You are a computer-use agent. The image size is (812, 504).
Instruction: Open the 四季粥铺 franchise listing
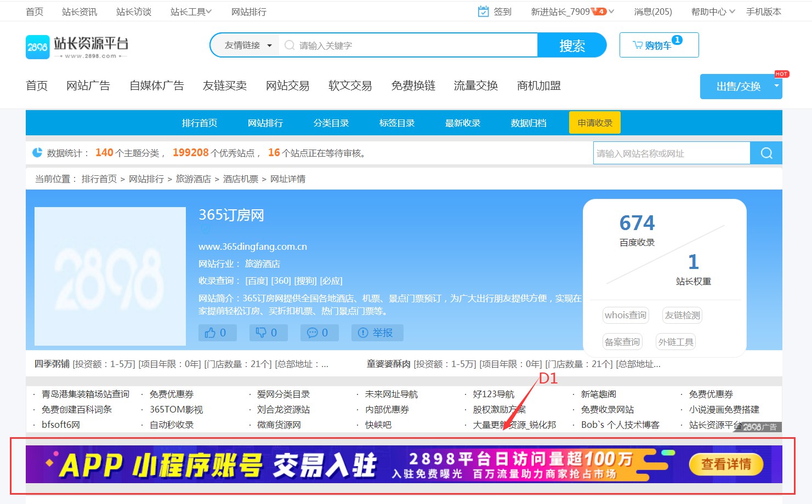[181, 364]
